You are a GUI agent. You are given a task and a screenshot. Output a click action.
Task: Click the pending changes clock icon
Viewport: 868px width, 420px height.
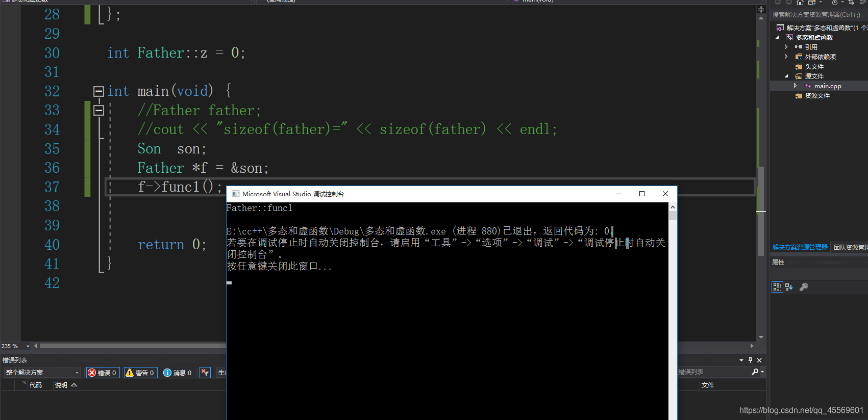click(835, 3)
